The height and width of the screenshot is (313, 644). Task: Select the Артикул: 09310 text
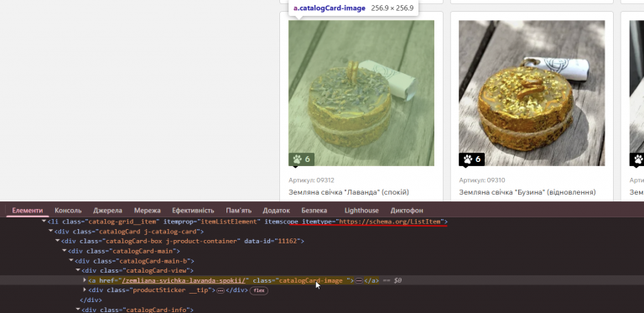point(482,180)
